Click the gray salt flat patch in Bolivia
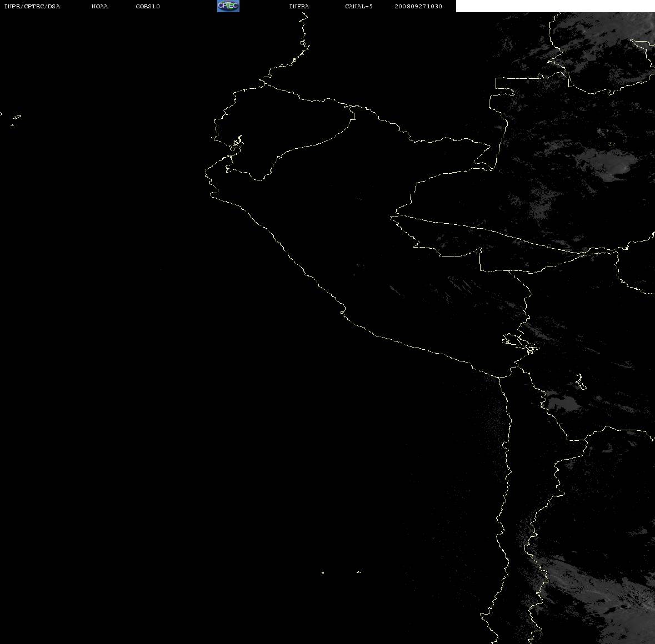This screenshot has width=655, height=644. 563,404
